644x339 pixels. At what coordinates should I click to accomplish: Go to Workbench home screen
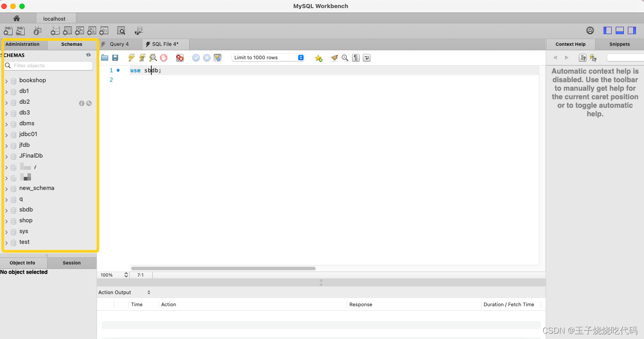17,18
